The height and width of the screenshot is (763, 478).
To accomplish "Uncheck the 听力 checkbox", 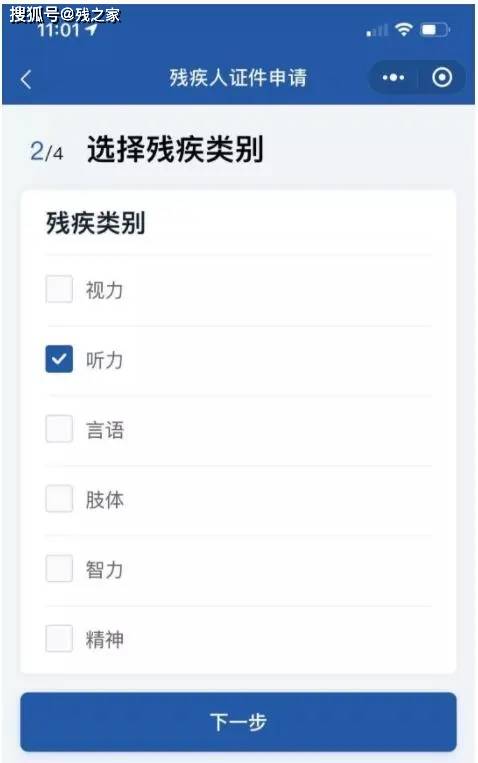I will 59,359.
